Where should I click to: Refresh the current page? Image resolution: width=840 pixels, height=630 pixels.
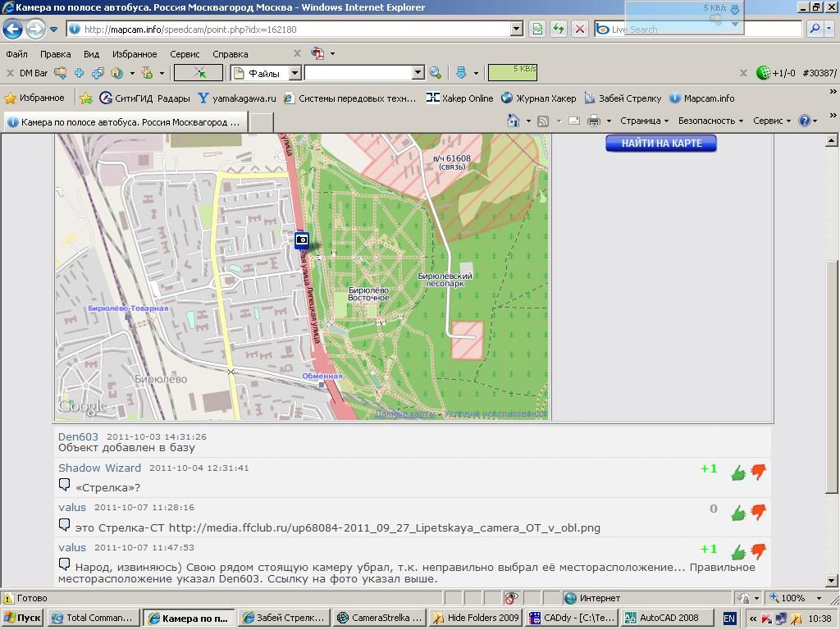pyautogui.click(x=558, y=29)
